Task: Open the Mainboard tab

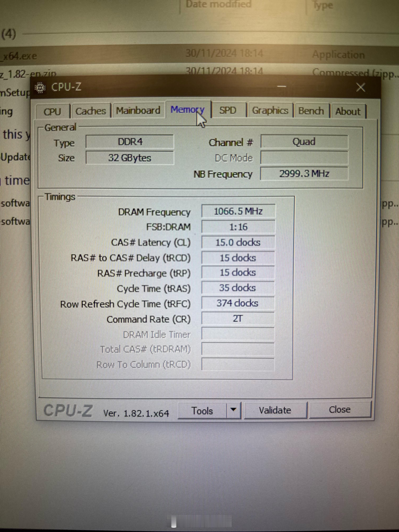Action: pyautogui.click(x=138, y=111)
